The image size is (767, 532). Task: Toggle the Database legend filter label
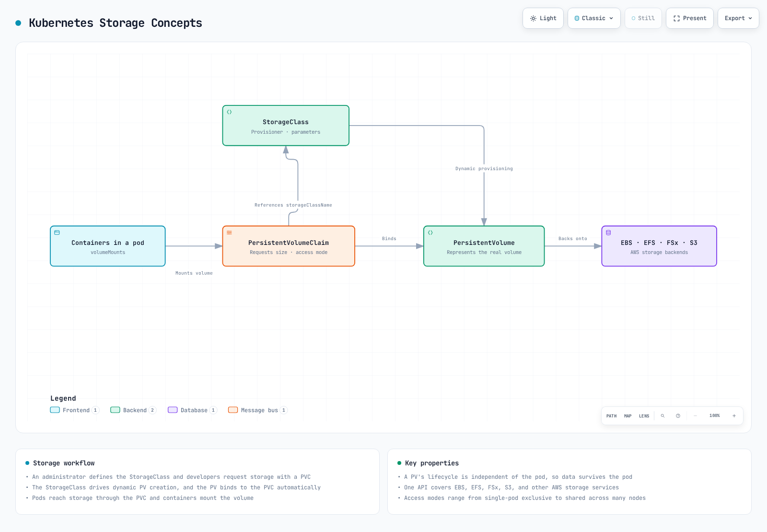point(194,410)
